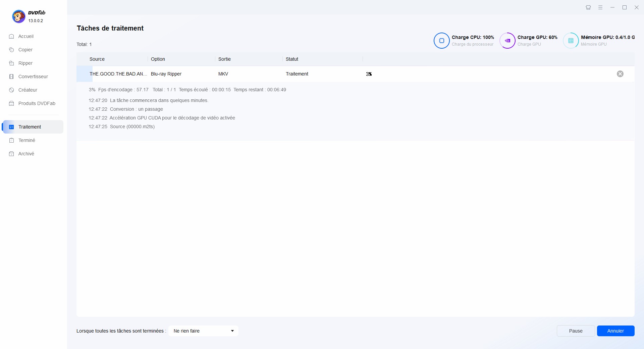Click the Accueil house icon
Image resolution: width=644 pixels, height=349 pixels.
[x=11, y=36]
